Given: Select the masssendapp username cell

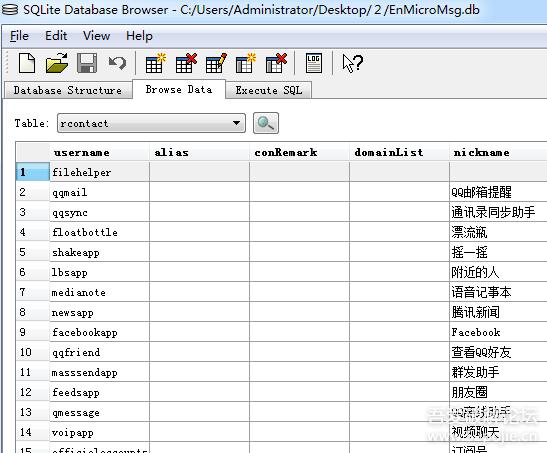Looking at the screenshot, I should [99, 372].
